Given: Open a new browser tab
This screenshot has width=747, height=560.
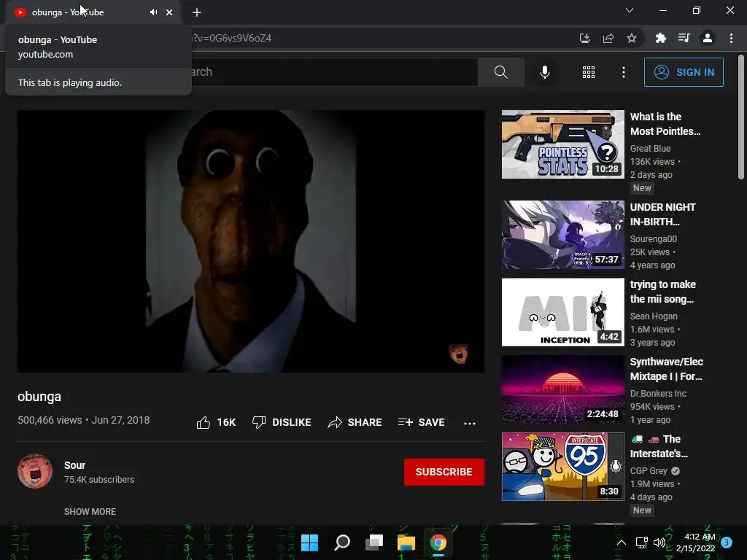Looking at the screenshot, I should coord(197,12).
